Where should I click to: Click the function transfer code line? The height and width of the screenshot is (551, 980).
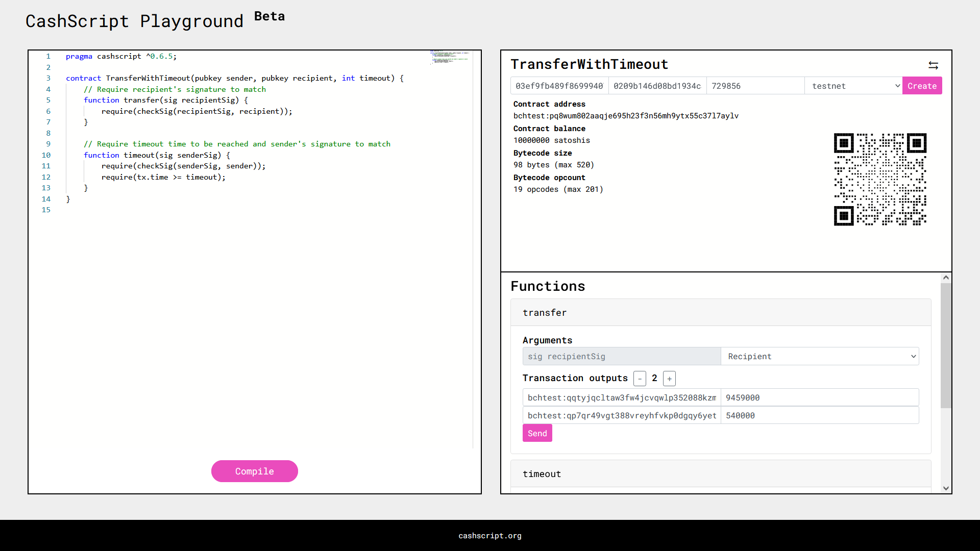(x=166, y=100)
